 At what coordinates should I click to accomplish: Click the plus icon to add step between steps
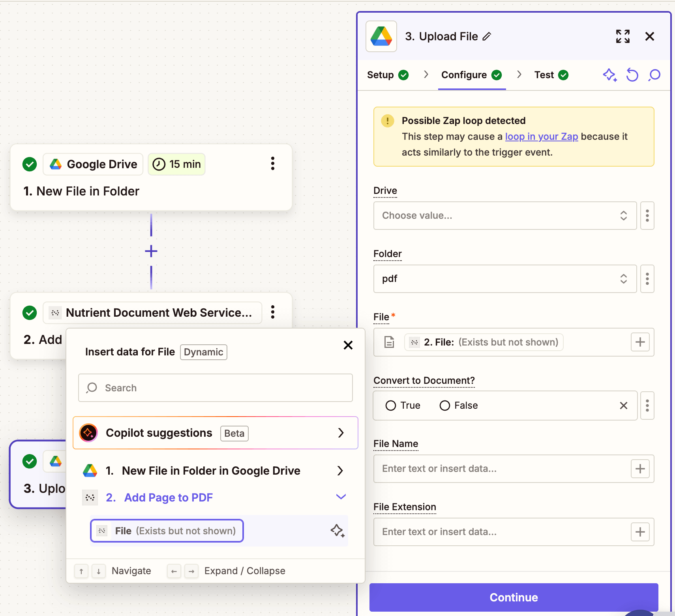[151, 251]
